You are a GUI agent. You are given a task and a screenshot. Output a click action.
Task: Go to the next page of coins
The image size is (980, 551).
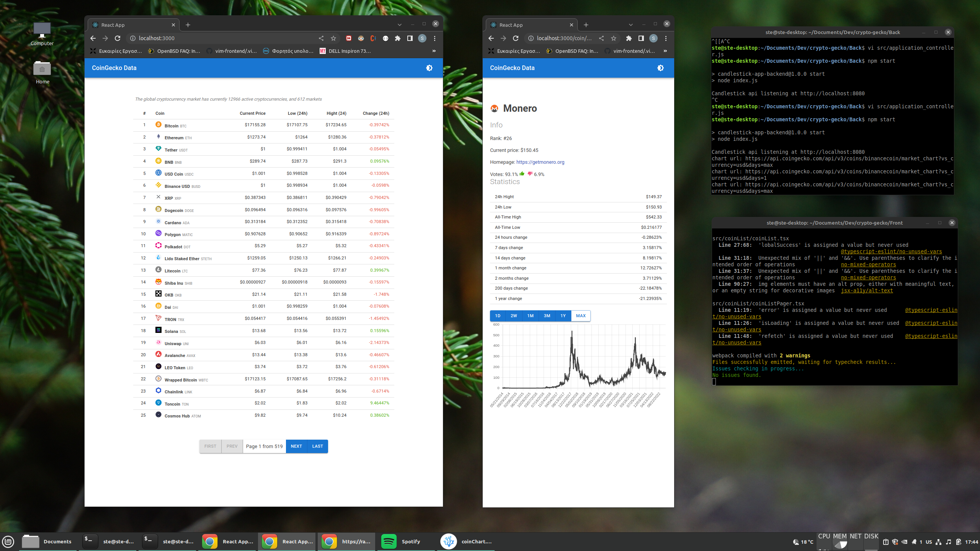pos(296,446)
